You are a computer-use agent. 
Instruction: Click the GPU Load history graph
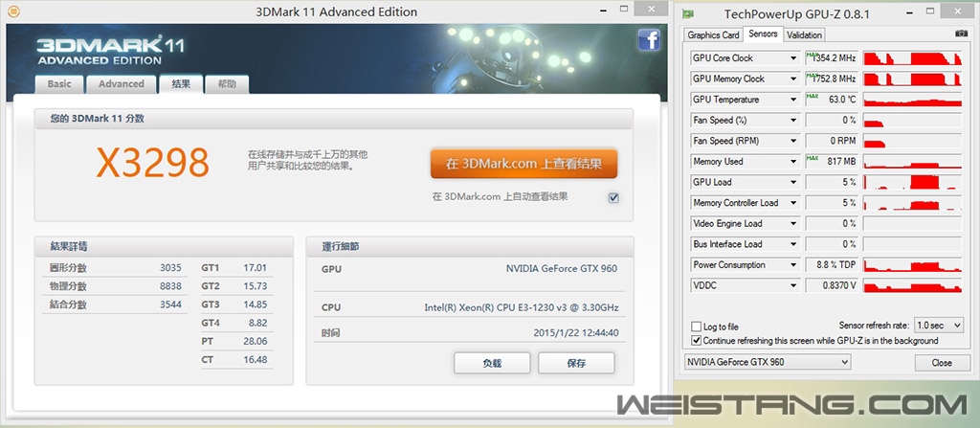pyautogui.click(x=912, y=182)
